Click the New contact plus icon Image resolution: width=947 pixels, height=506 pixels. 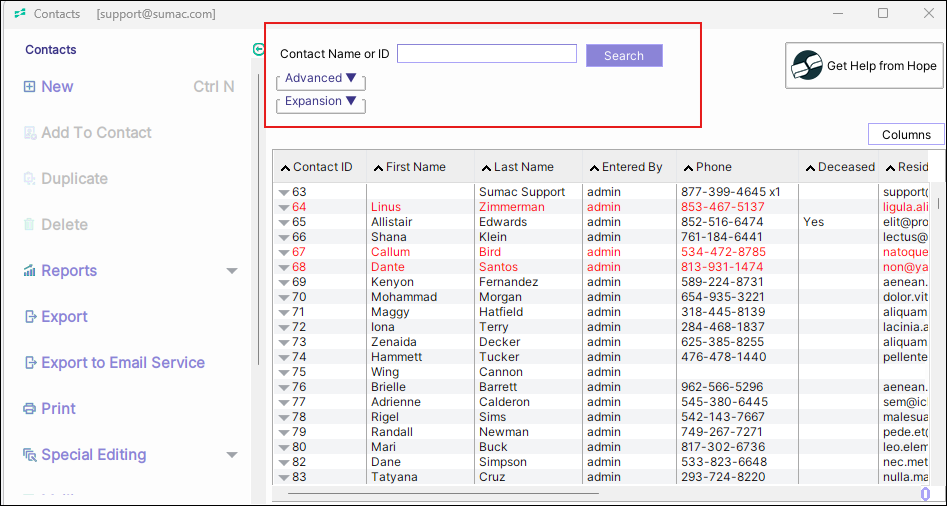tap(29, 87)
